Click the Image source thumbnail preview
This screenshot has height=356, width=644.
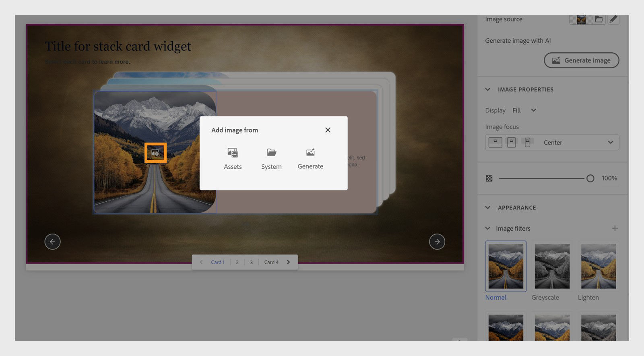pyautogui.click(x=581, y=19)
